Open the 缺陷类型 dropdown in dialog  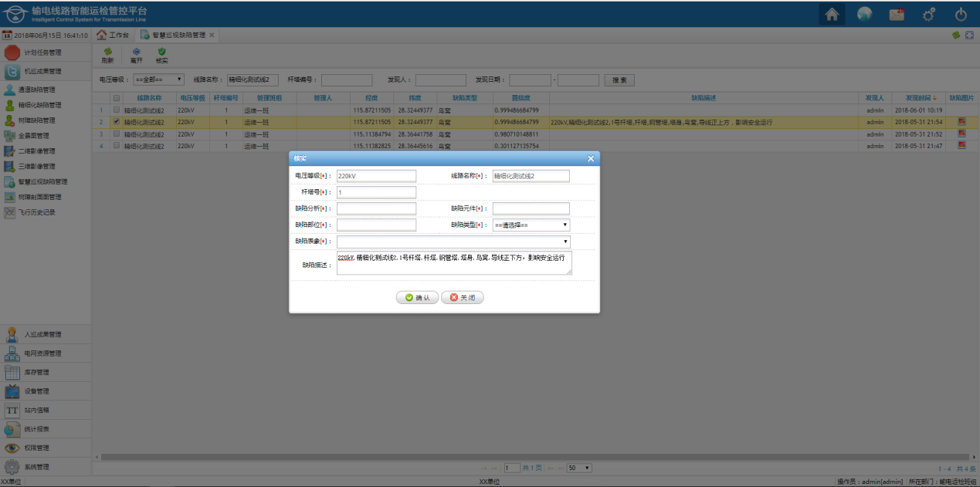531,225
